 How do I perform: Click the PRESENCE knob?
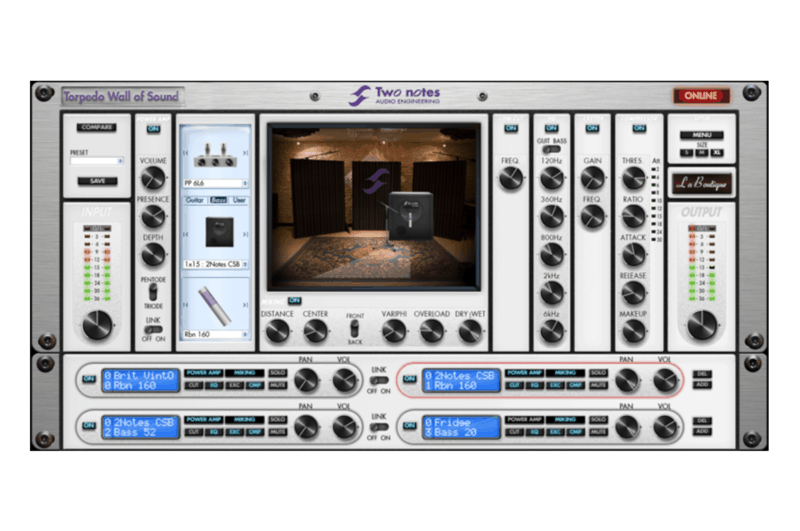coord(153,217)
